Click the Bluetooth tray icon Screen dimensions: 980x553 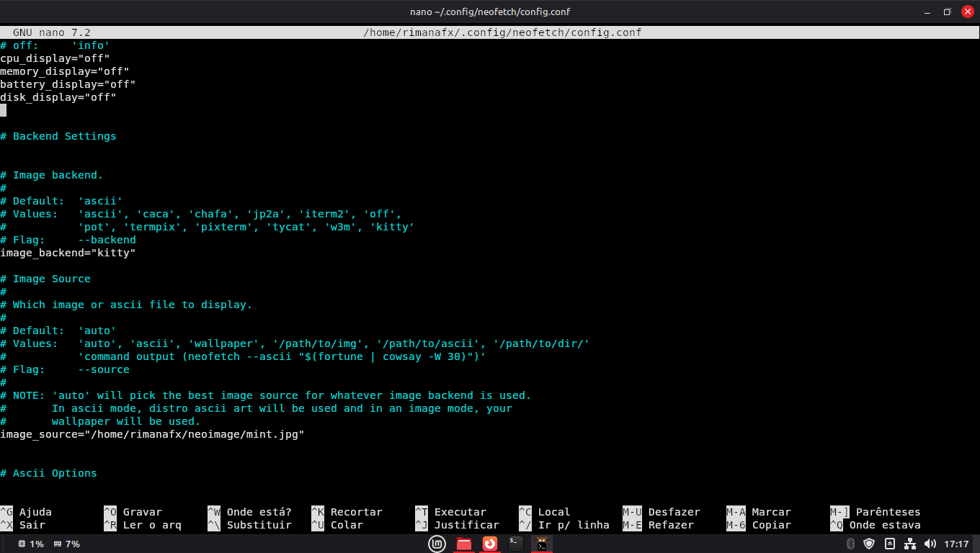[x=850, y=544]
